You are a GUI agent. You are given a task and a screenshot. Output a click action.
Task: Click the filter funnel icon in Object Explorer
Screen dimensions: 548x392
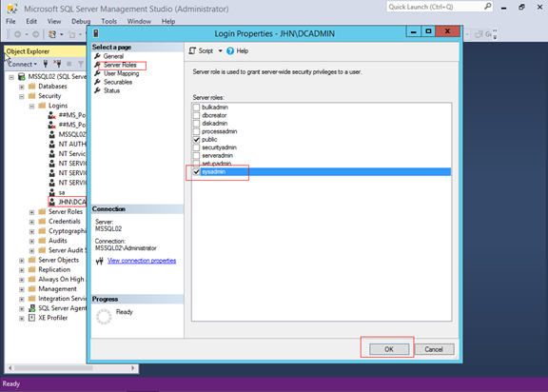[x=81, y=64]
